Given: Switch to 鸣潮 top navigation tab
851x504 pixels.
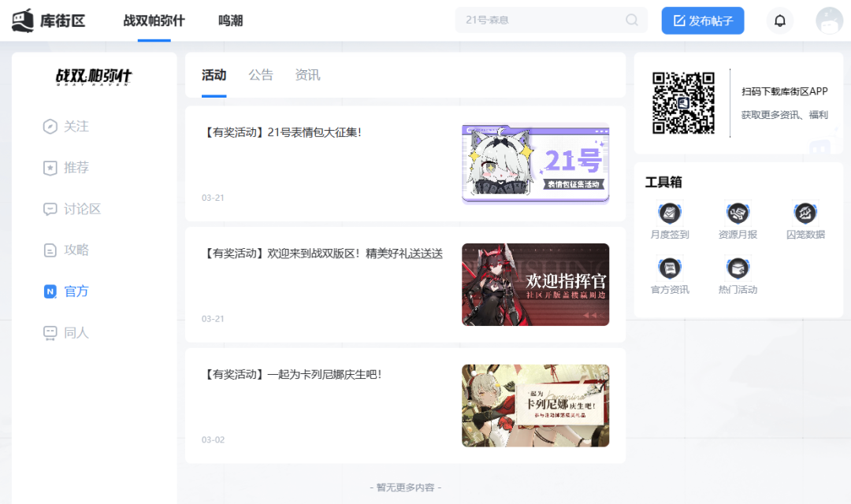Looking at the screenshot, I should point(231,20).
